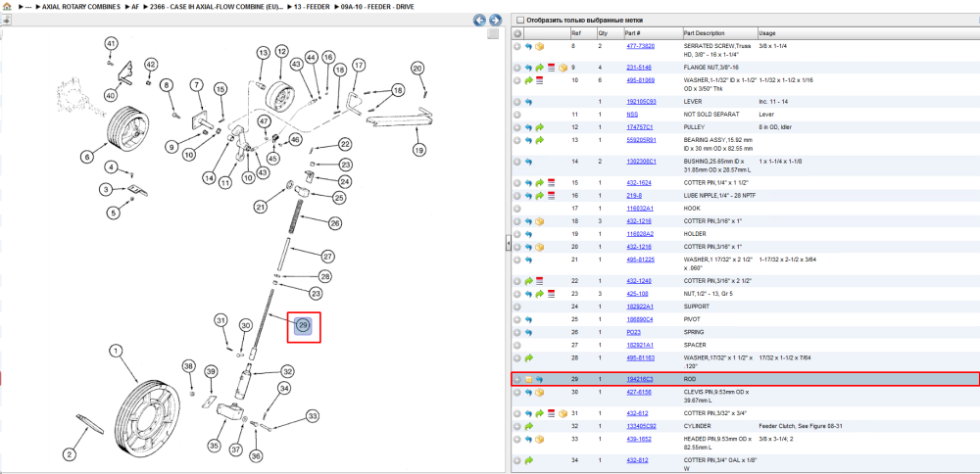Sort by Part # column header

pos(632,33)
